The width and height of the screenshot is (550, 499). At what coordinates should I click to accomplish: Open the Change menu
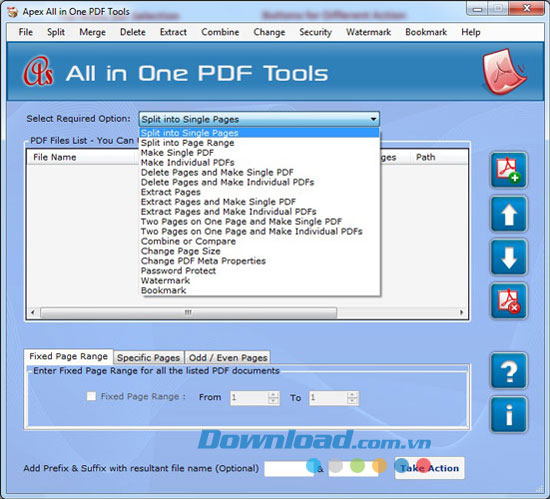pos(269,32)
